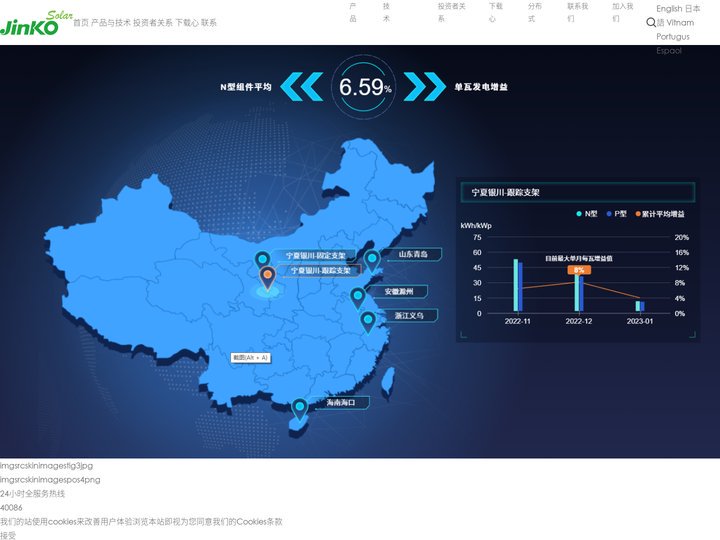The width and height of the screenshot is (720, 540).
Task: Click the 安徽滁州 location label
Action: tap(399, 291)
